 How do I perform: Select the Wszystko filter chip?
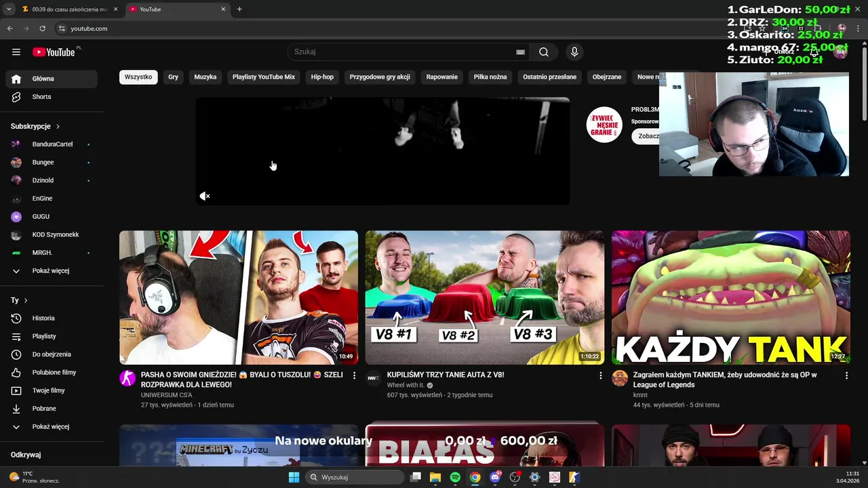pos(138,77)
